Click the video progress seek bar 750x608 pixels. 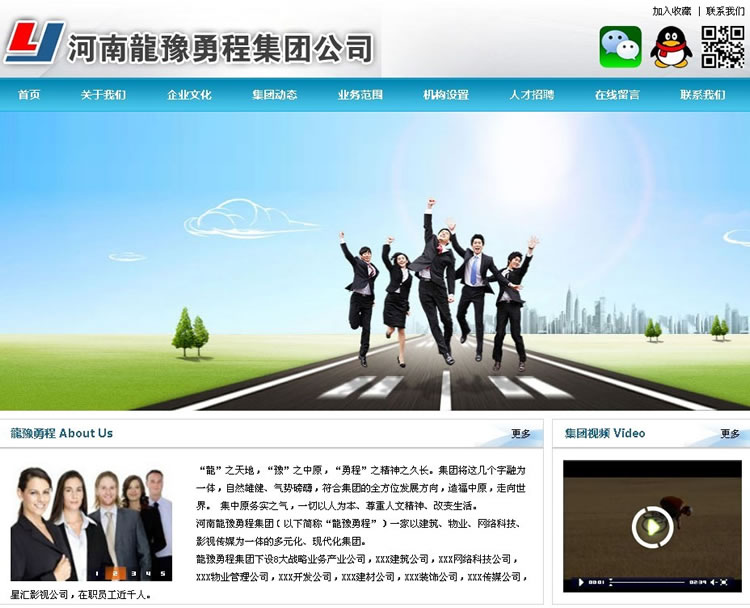[x=646, y=581]
